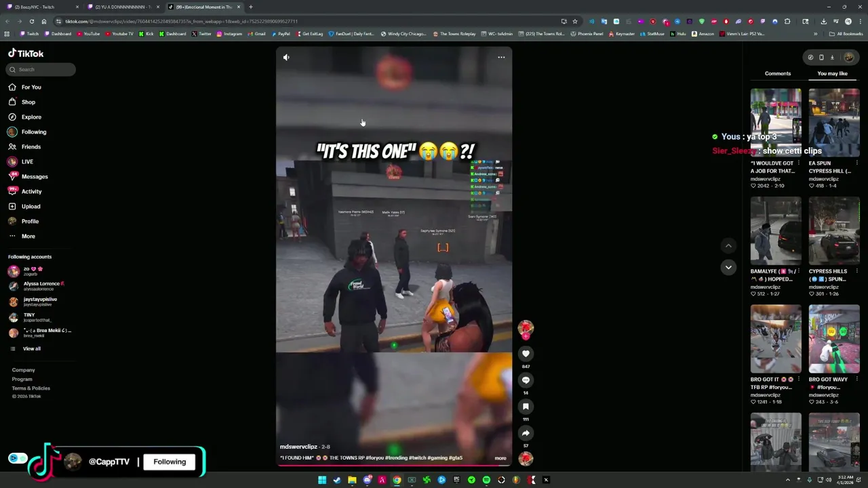Image resolution: width=868 pixels, height=488 pixels.
Task: Open the For You feed
Action: click(24, 87)
